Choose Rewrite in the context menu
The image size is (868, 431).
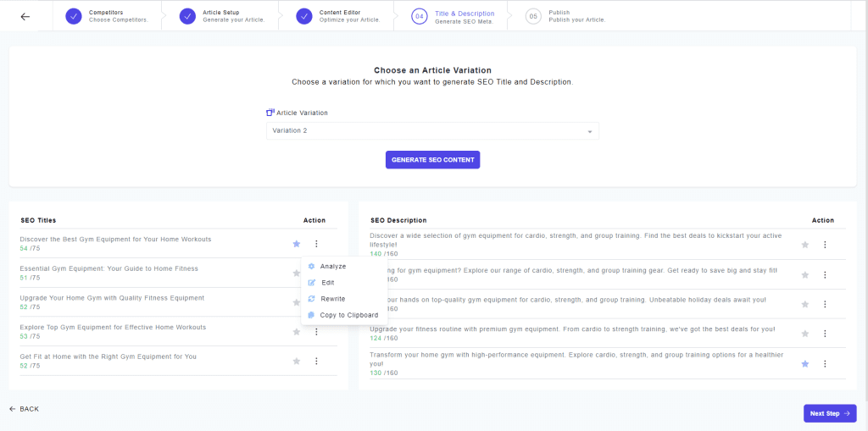point(332,299)
